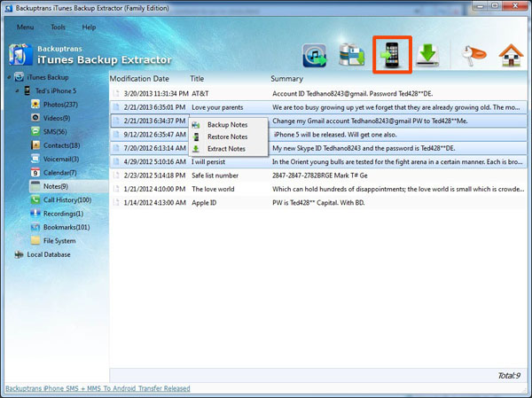This screenshot has width=532, height=398.
Task: Choose Backup Notes from context menu
Action: click(228, 125)
